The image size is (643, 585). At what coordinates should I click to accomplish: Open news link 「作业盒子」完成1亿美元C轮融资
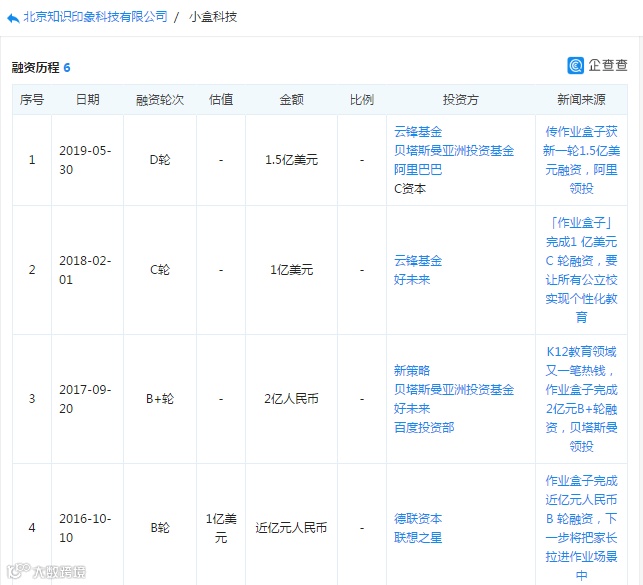click(581, 270)
